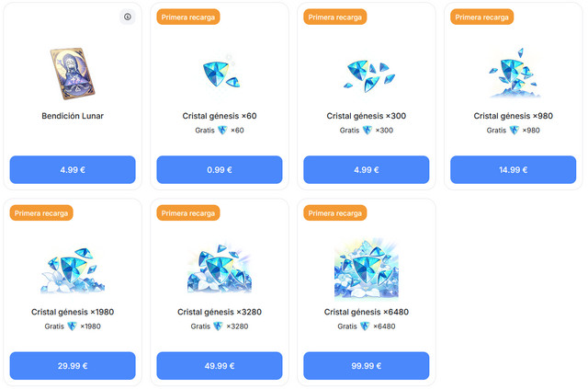
Task: Click the Cristal génesis ×60 crystal image
Action: click(x=219, y=72)
